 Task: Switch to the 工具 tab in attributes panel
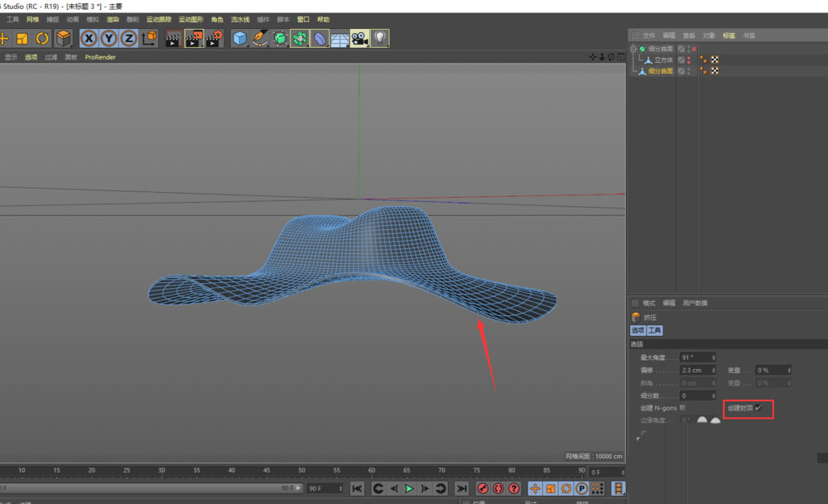[x=654, y=330]
